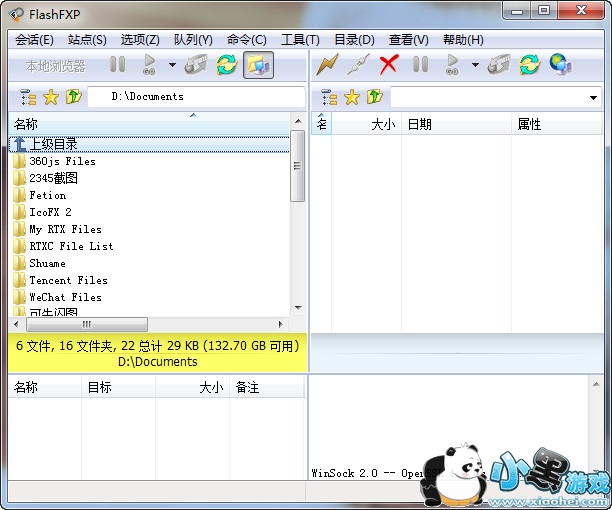The image size is (612, 510).
Task: Open the remote pane transfer dropdown arrow
Action: point(475,65)
